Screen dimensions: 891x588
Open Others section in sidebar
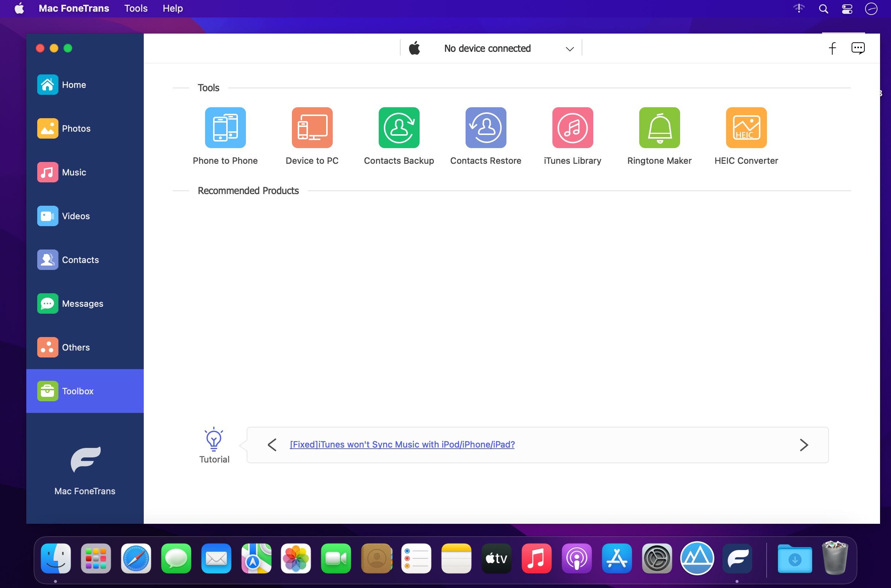pyautogui.click(x=85, y=347)
